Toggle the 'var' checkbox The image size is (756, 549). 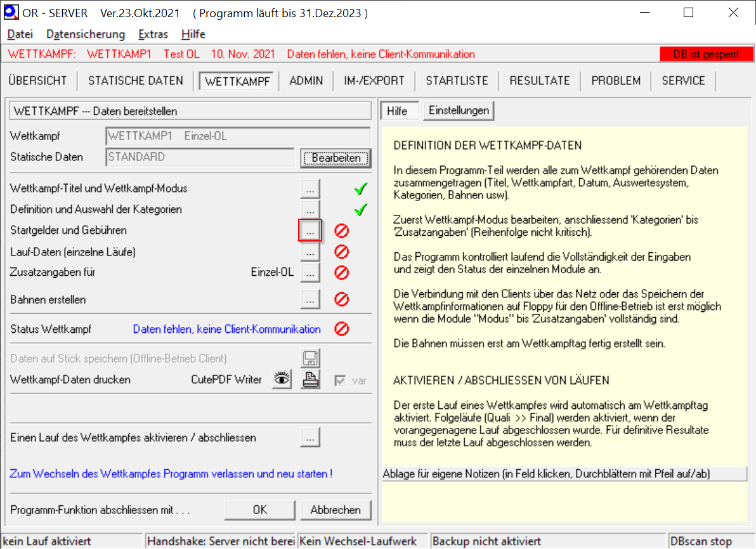pos(341,380)
